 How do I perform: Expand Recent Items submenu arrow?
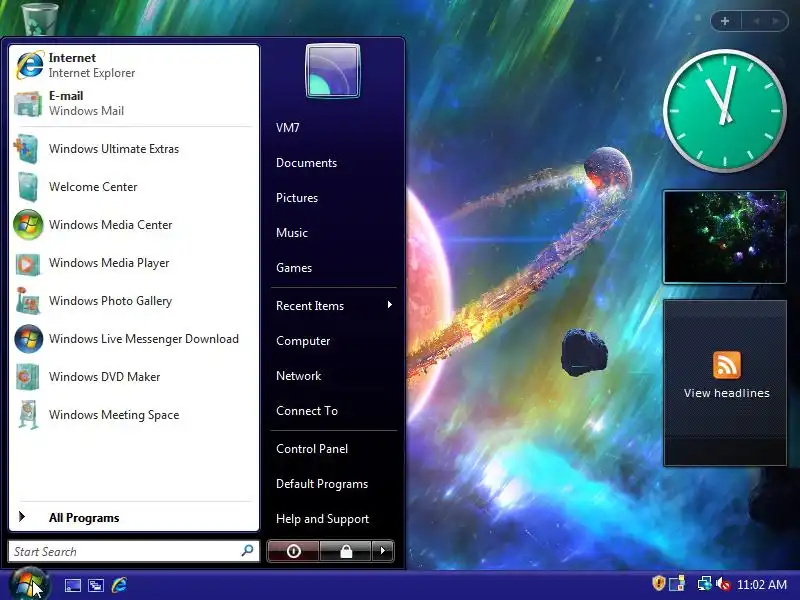pos(390,305)
